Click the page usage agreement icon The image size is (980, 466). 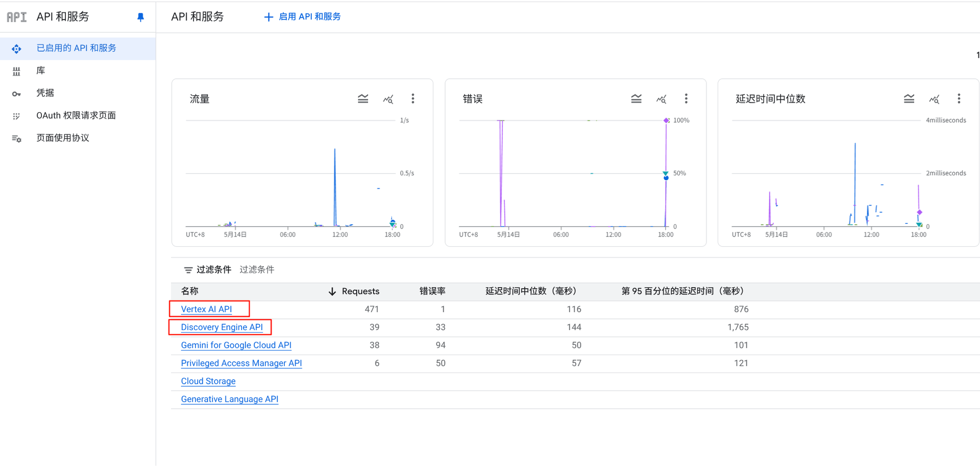pyautogui.click(x=16, y=138)
